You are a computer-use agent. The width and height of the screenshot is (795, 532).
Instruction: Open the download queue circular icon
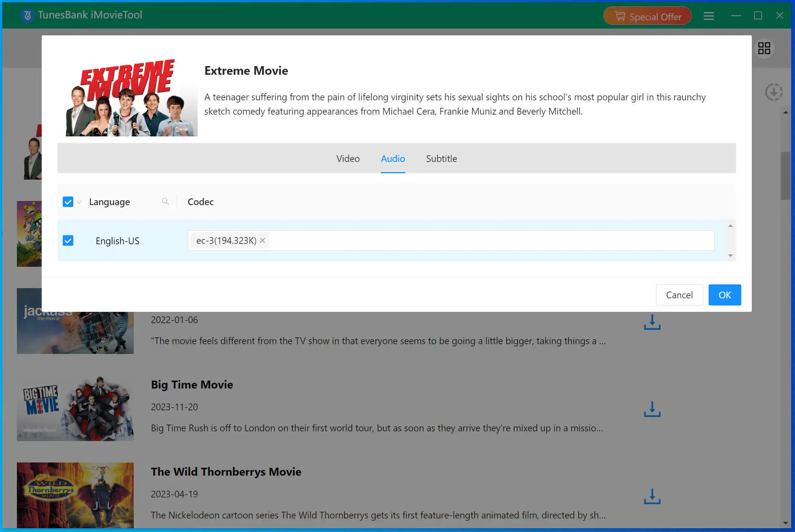pyautogui.click(x=774, y=92)
